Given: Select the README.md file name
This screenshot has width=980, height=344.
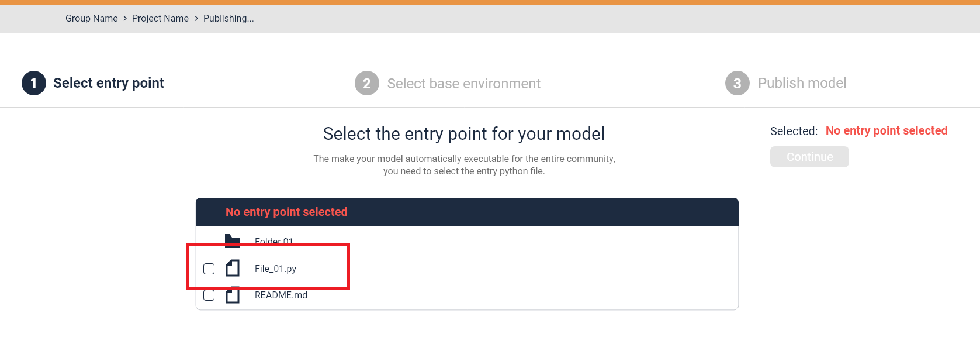Looking at the screenshot, I should (x=281, y=295).
